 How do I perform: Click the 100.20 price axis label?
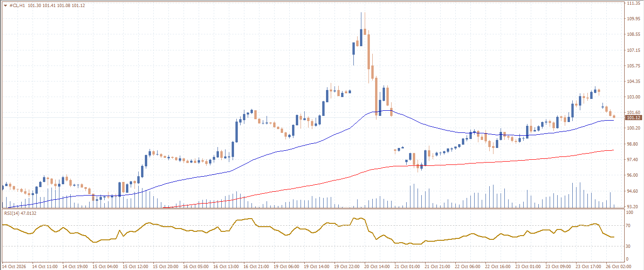[633, 128]
